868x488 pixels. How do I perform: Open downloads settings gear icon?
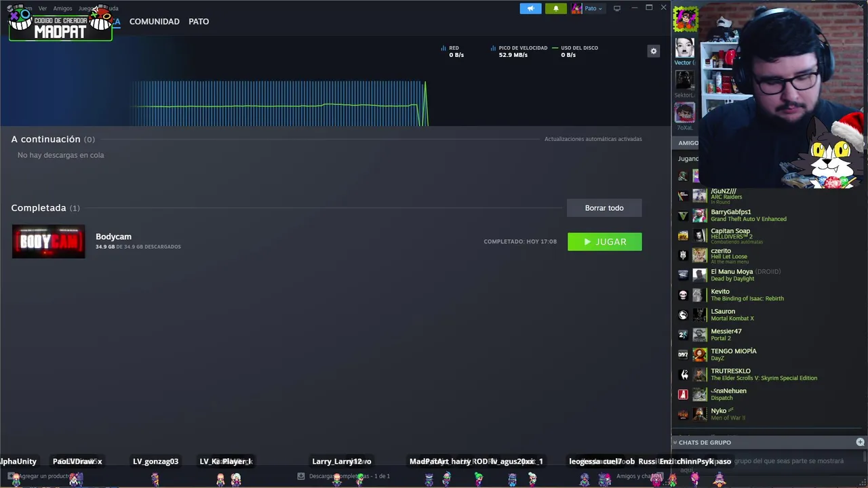[x=654, y=52]
